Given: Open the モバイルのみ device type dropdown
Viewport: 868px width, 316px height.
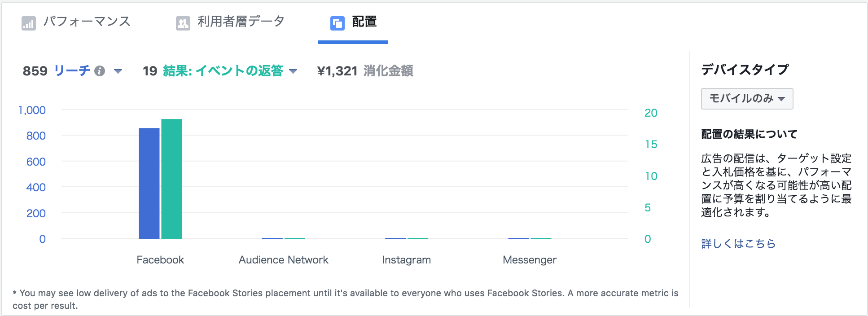Looking at the screenshot, I should tap(747, 99).
